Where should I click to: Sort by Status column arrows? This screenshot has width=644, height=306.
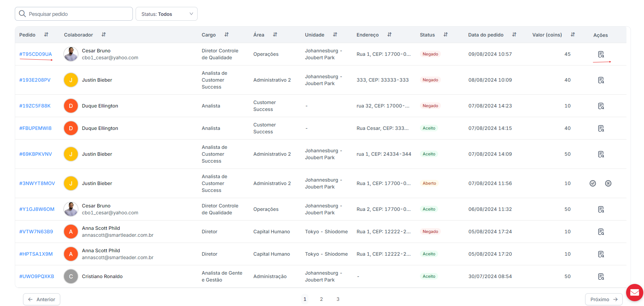coord(445,34)
